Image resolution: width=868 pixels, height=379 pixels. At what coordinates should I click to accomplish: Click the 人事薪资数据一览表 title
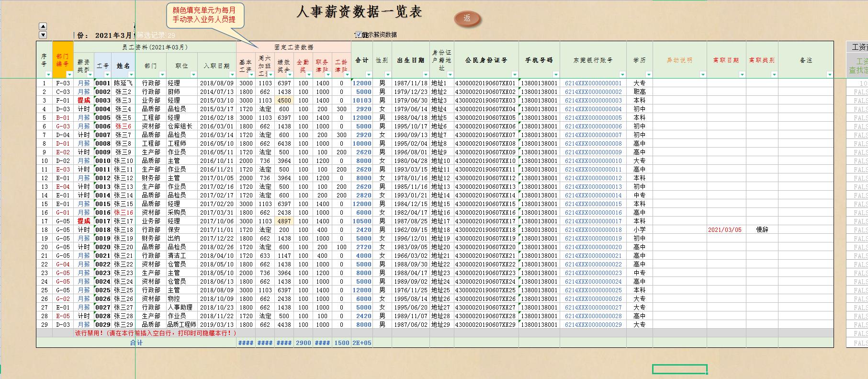tap(359, 12)
